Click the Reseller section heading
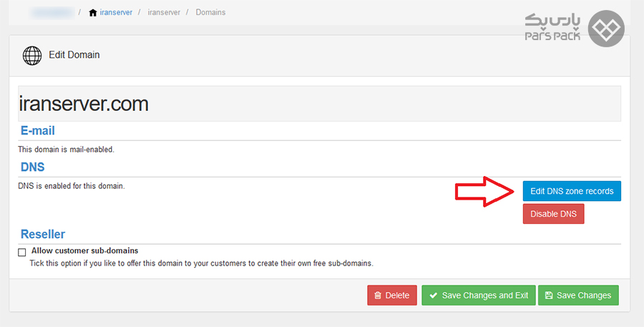Image resolution: width=644 pixels, height=327 pixels. point(43,234)
